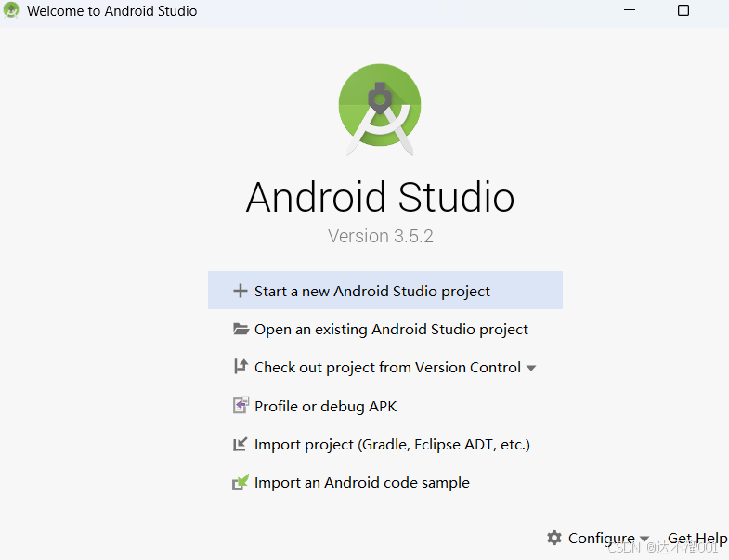The width and height of the screenshot is (729, 560).
Task: Open an existing Android Studio project
Action: pos(385,330)
